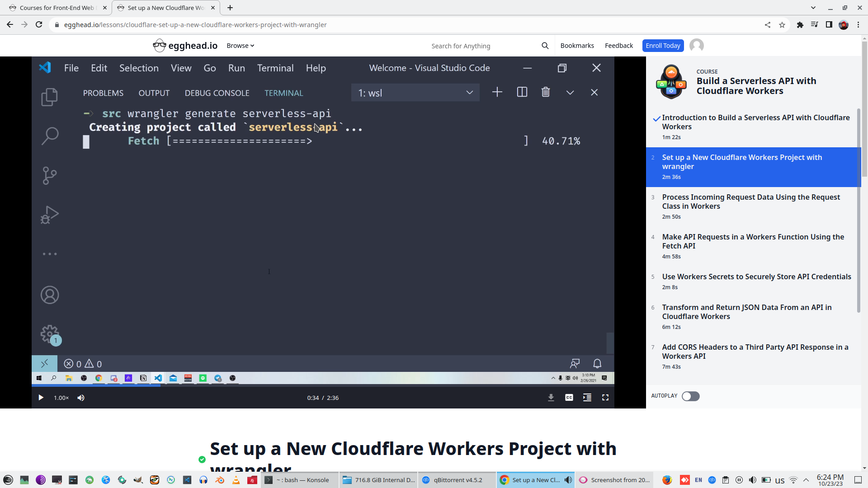Screen dimensions: 868x488
Task: Click the Enroll Today button
Action: (662, 46)
